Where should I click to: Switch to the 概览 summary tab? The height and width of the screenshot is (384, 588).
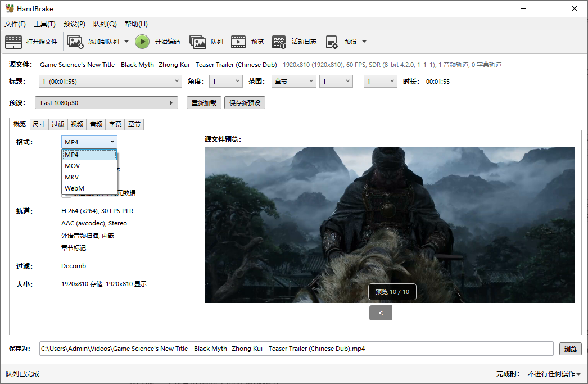20,124
